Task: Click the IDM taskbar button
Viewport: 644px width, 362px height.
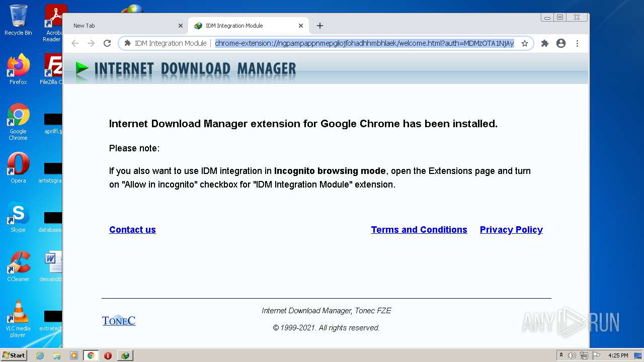Action: click(125, 355)
